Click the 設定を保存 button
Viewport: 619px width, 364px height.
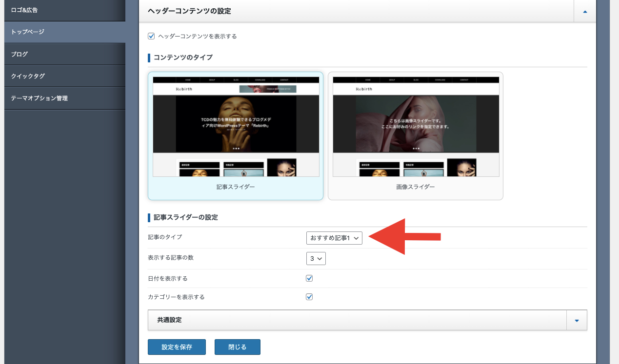(177, 347)
